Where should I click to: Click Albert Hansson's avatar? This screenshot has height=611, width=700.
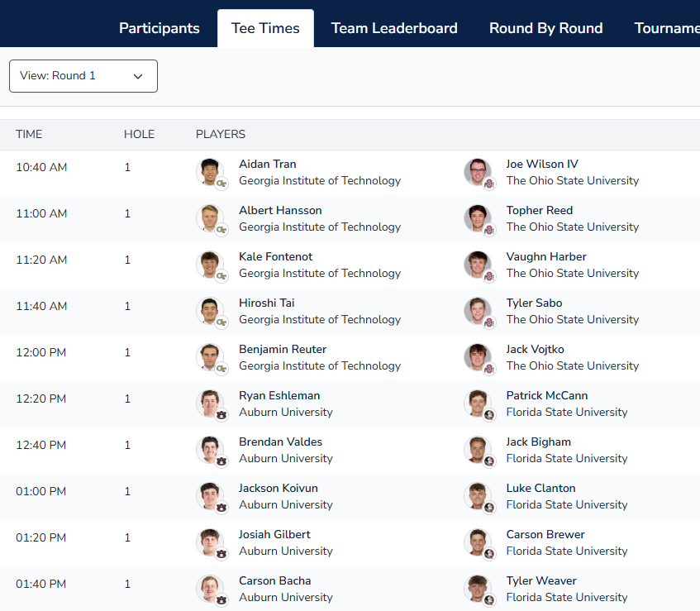[210, 218]
